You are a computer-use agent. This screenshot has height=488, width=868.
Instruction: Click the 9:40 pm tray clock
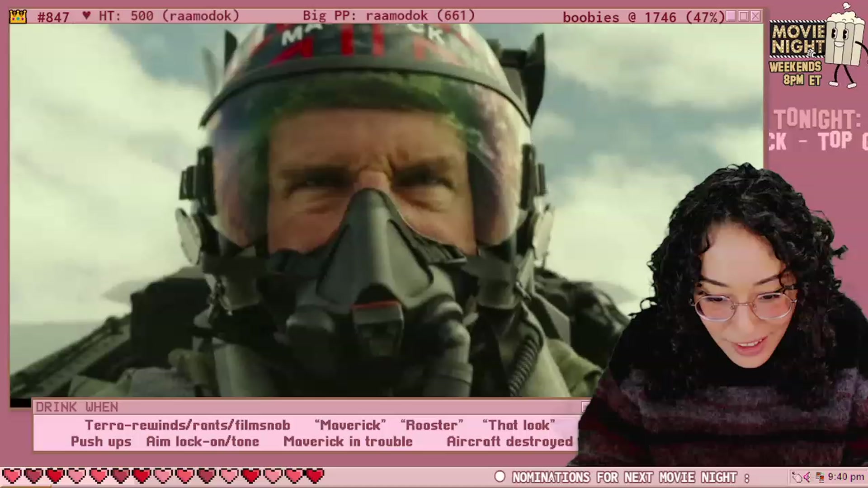[845, 477]
